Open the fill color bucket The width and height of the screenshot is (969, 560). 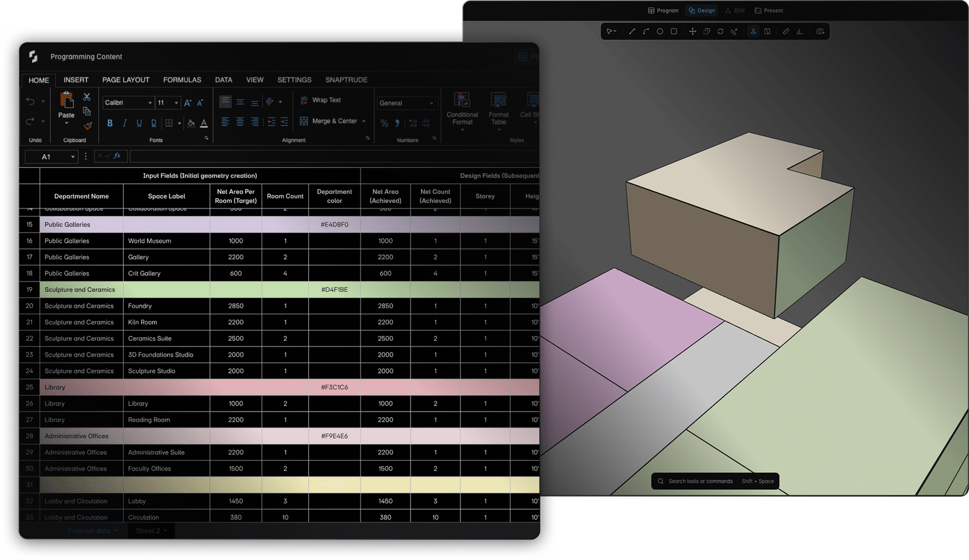tap(191, 123)
